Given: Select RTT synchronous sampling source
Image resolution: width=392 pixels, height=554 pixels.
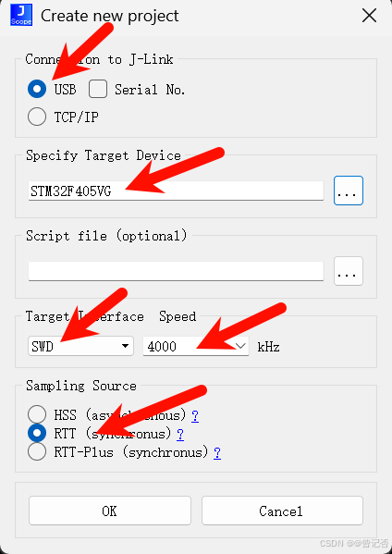Looking at the screenshot, I should [x=37, y=433].
